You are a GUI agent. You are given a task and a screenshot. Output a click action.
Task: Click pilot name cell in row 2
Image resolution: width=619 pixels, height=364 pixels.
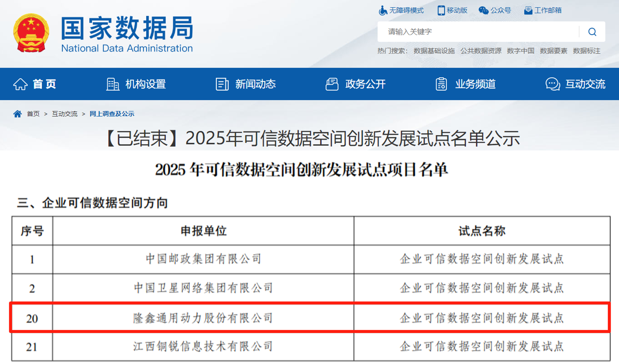(x=482, y=288)
